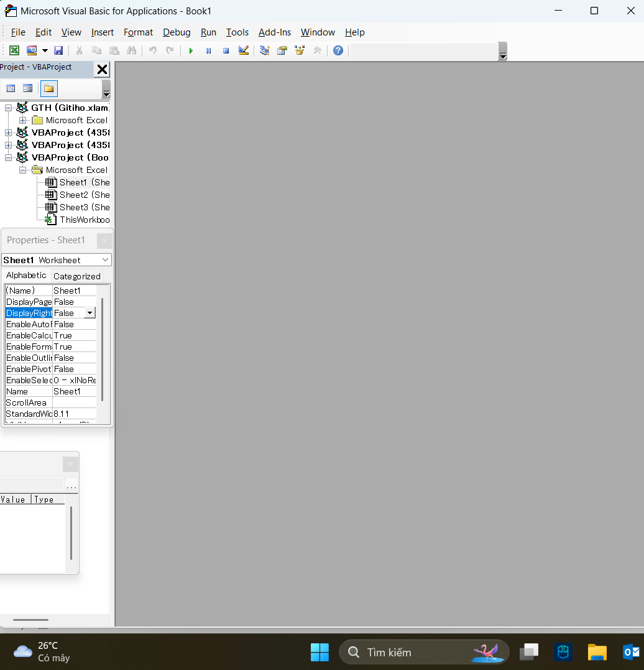644x670 pixels.
Task: Select the EnableCalculation property row
Action: (50, 335)
